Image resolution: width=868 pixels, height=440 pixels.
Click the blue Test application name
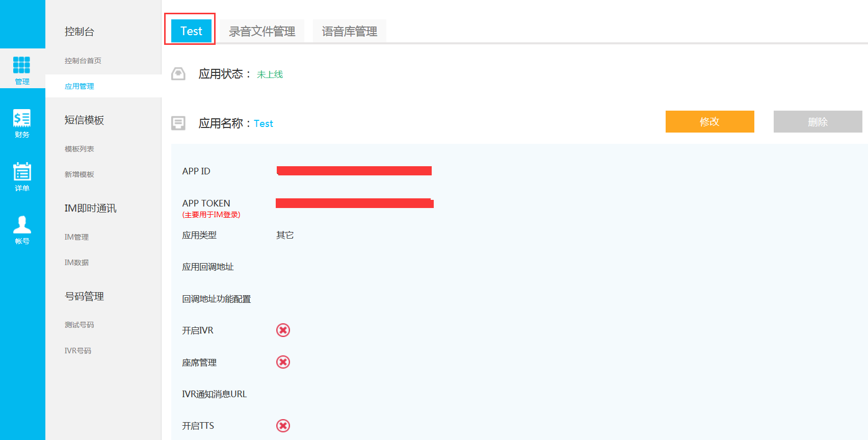click(x=264, y=123)
